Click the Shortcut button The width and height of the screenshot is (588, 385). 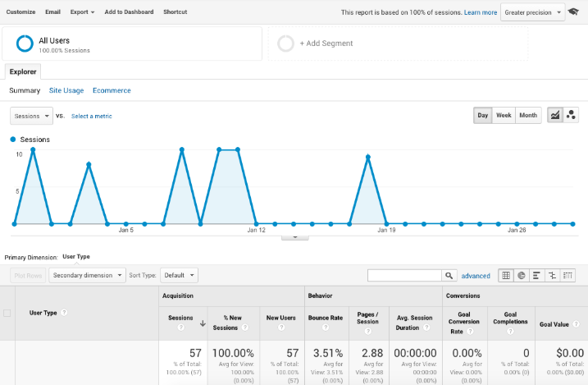175,12
